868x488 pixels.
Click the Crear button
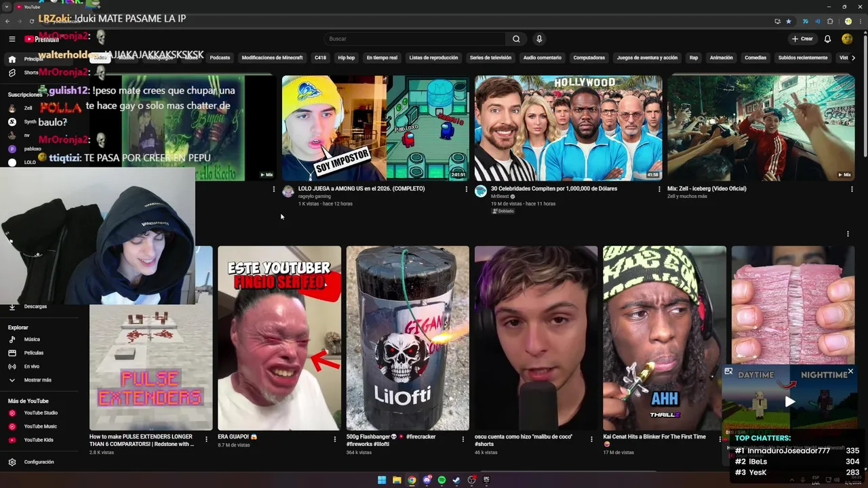click(x=802, y=39)
